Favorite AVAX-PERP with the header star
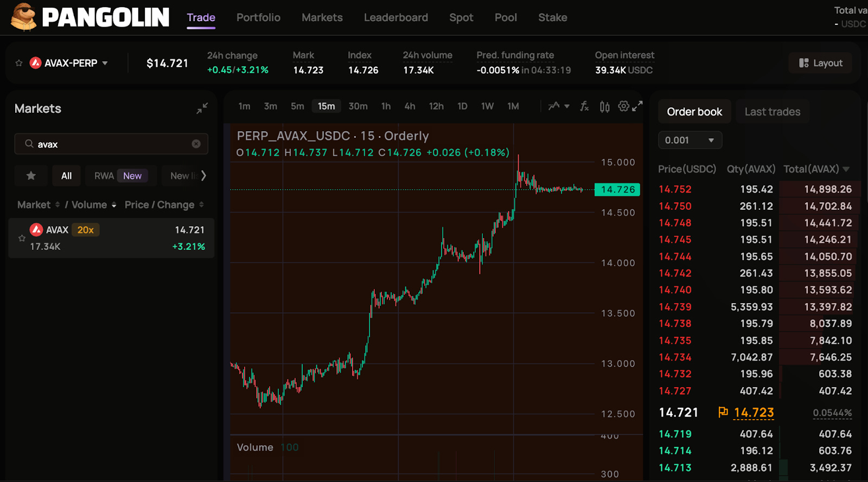 pyautogui.click(x=19, y=63)
